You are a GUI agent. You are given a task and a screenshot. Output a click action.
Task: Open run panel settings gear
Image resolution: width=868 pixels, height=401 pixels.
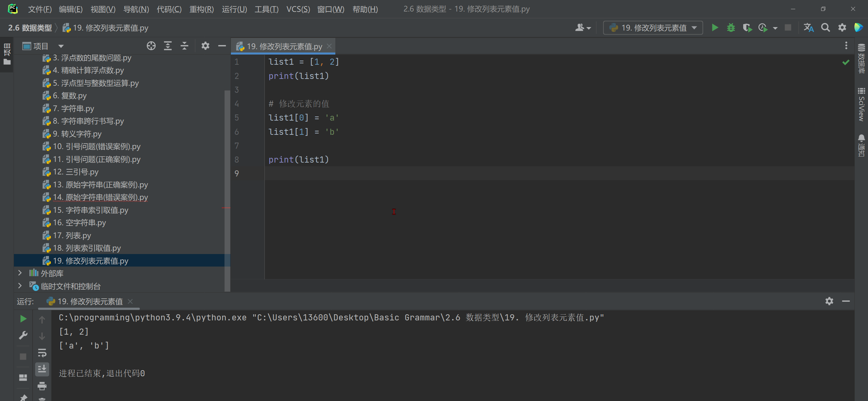pos(829,301)
